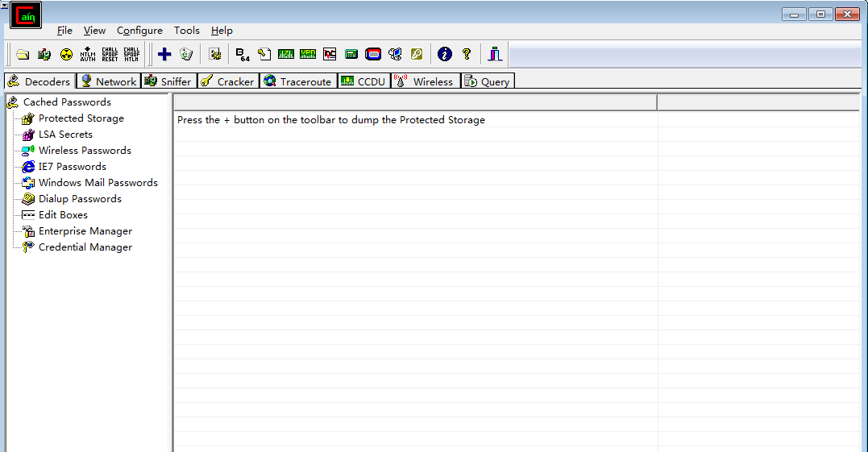Viewport: 868px width, 452px height.
Task: Open the Tools menu
Action: point(186,31)
